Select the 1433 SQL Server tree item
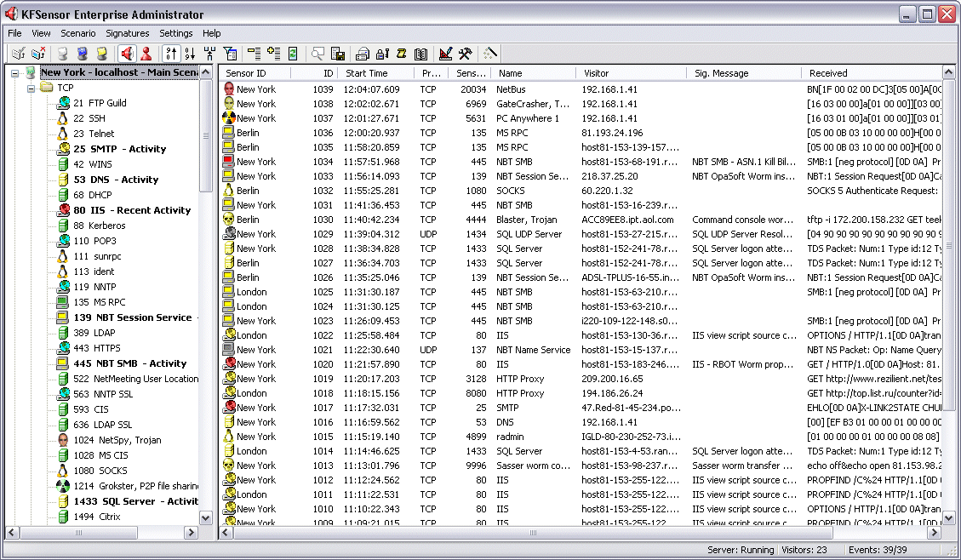The height and width of the screenshot is (560, 961). 135,501
